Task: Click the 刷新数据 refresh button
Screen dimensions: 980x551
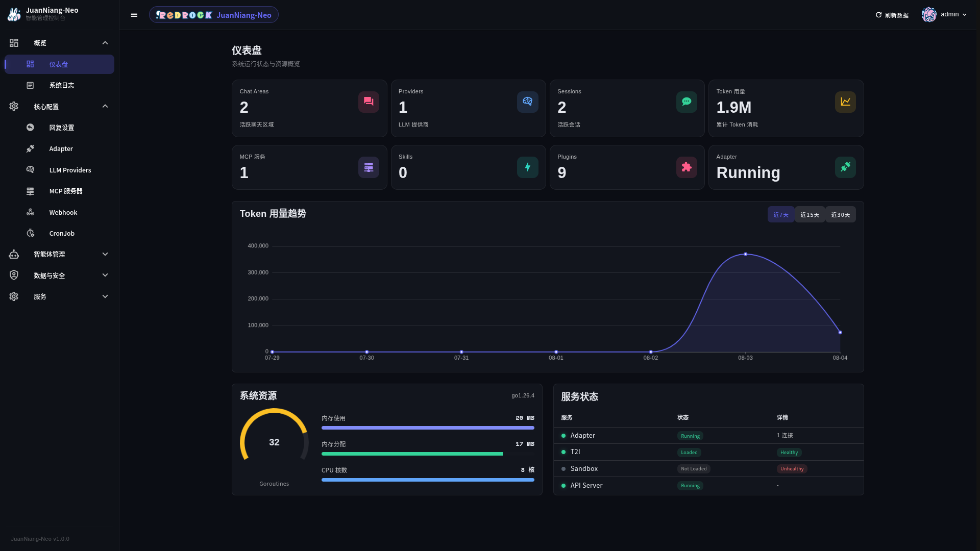Action: point(892,15)
